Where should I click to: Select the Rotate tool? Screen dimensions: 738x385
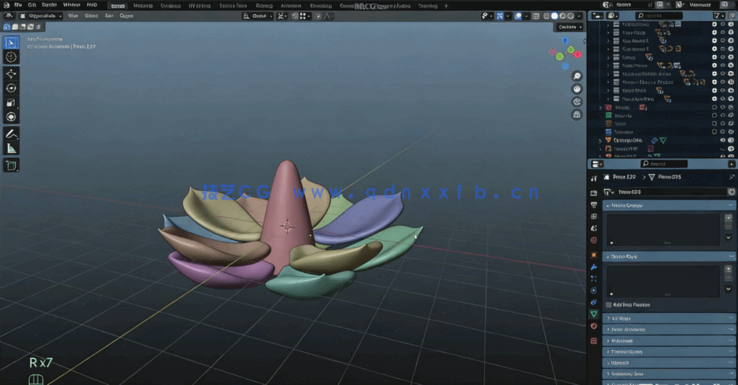[11, 88]
